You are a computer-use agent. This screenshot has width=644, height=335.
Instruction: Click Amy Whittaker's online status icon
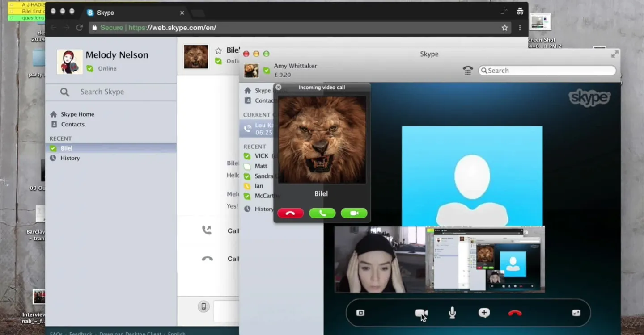tap(266, 70)
